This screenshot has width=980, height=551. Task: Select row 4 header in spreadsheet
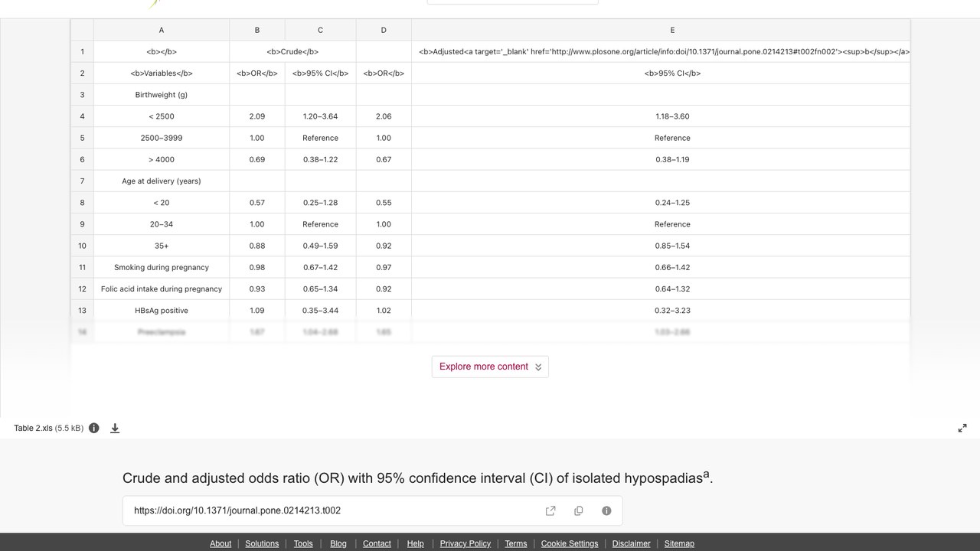(x=82, y=116)
